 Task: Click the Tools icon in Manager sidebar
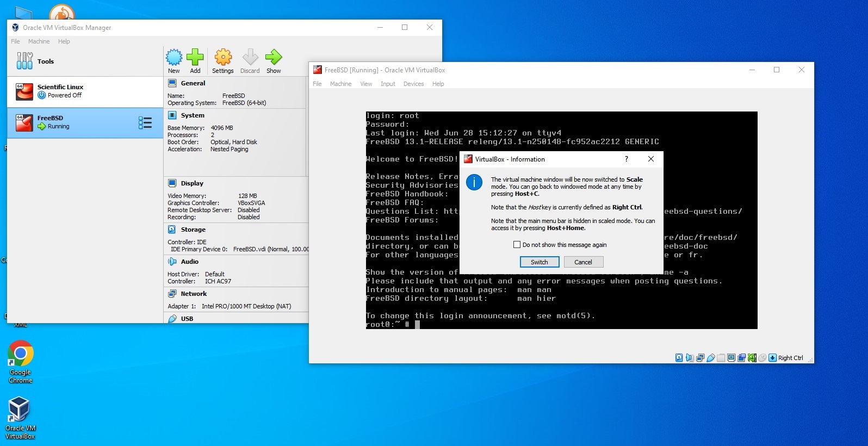tap(24, 61)
